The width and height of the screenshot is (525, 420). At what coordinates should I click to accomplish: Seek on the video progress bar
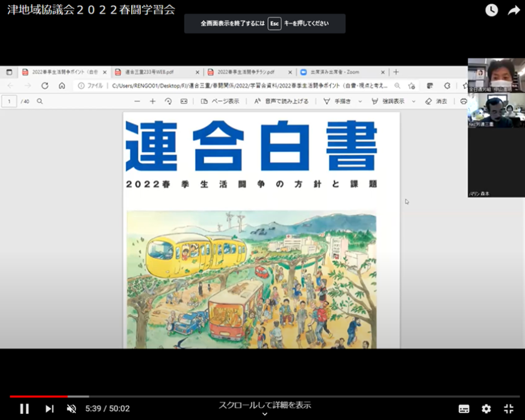[264, 397]
